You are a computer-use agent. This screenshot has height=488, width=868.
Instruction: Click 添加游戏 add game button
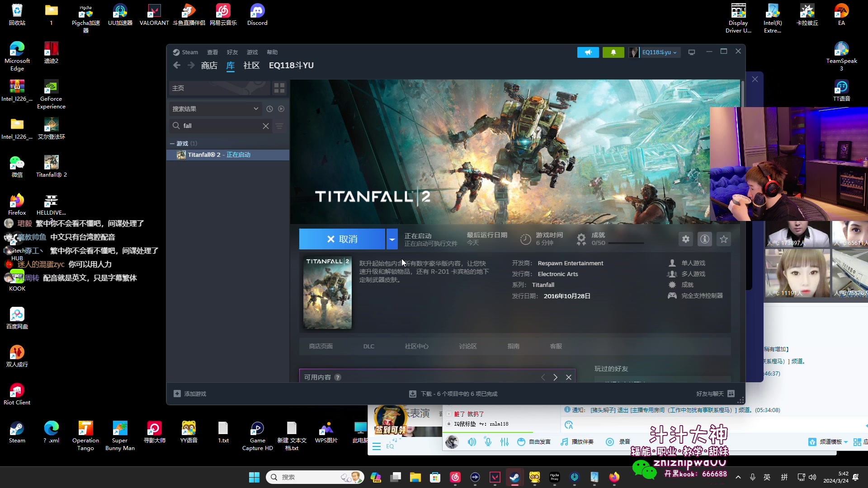tap(190, 394)
